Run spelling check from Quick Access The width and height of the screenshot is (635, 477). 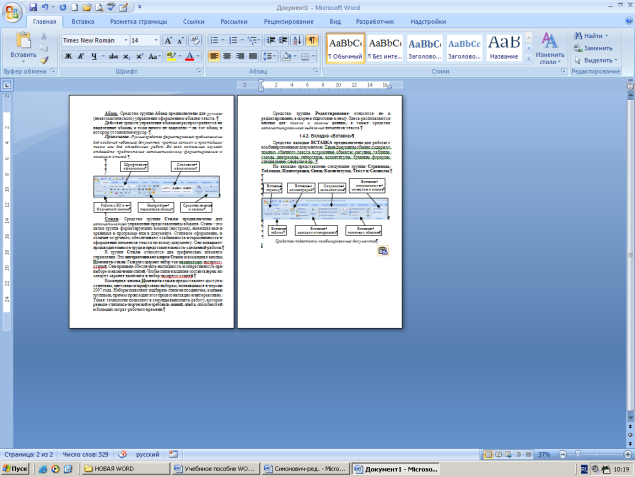pyautogui.click(x=111, y=7)
